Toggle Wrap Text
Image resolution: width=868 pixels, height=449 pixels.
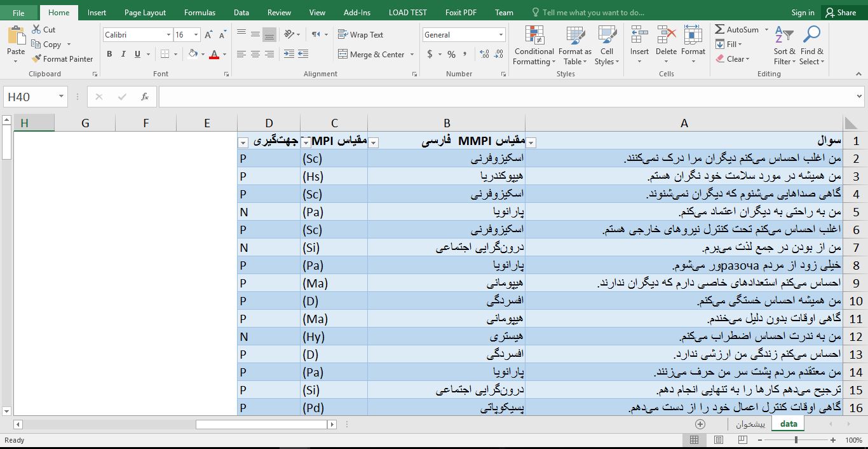click(360, 35)
